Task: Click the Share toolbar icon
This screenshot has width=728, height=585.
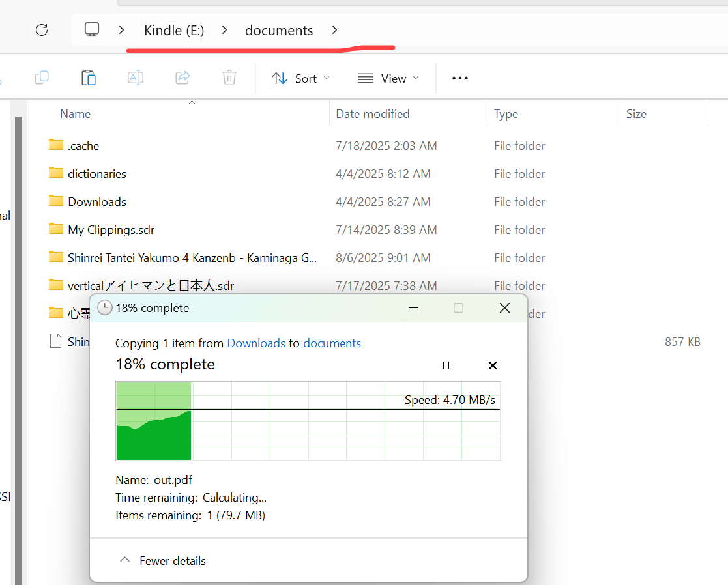Action: tap(182, 78)
